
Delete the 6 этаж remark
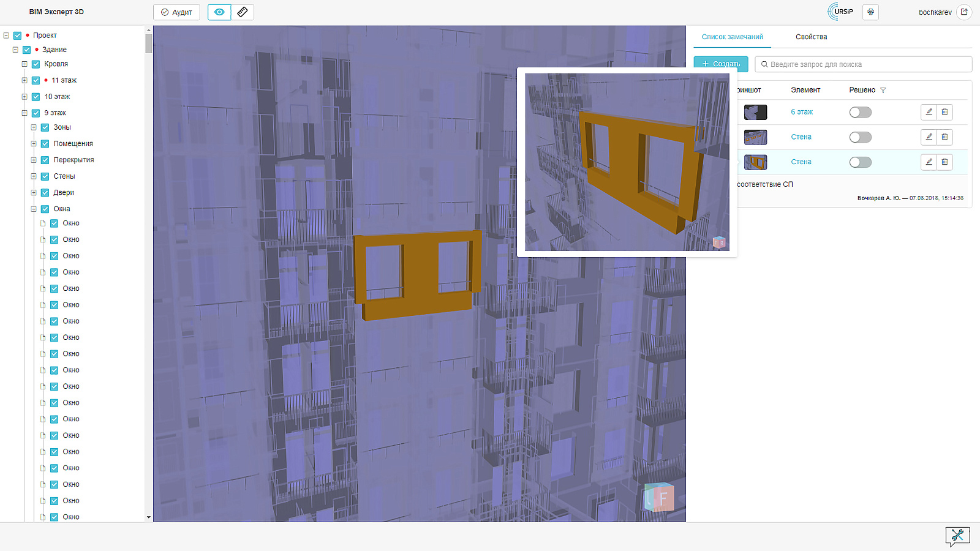(944, 112)
